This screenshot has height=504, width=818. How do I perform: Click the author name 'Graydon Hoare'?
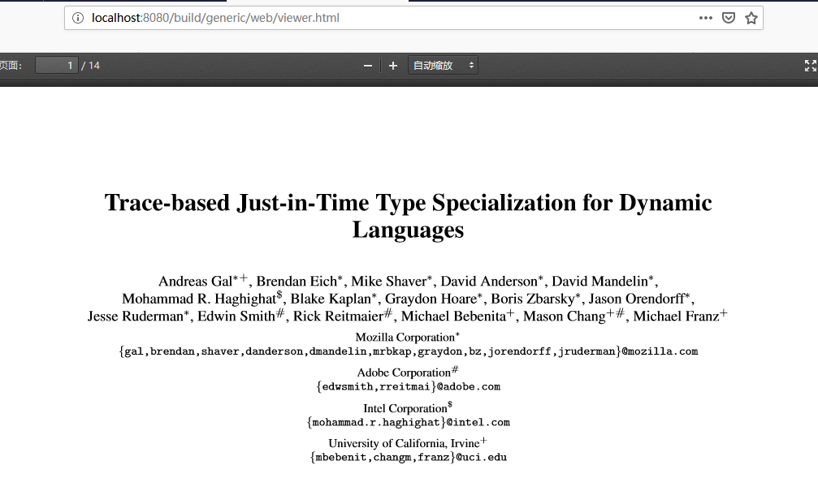pos(431,299)
